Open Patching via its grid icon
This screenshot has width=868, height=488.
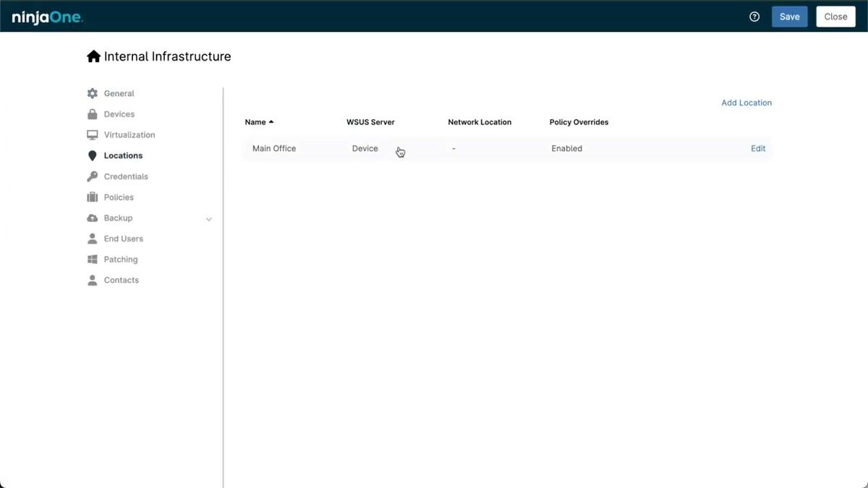[x=92, y=259]
